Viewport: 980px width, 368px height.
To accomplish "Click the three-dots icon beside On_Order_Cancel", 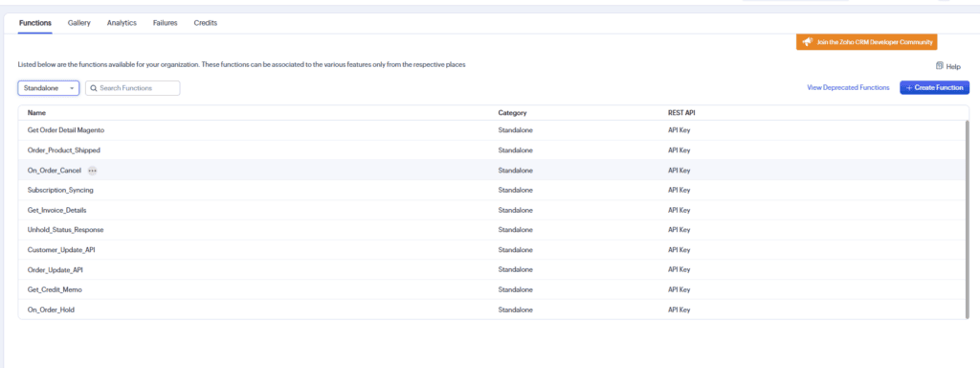I will [x=93, y=171].
